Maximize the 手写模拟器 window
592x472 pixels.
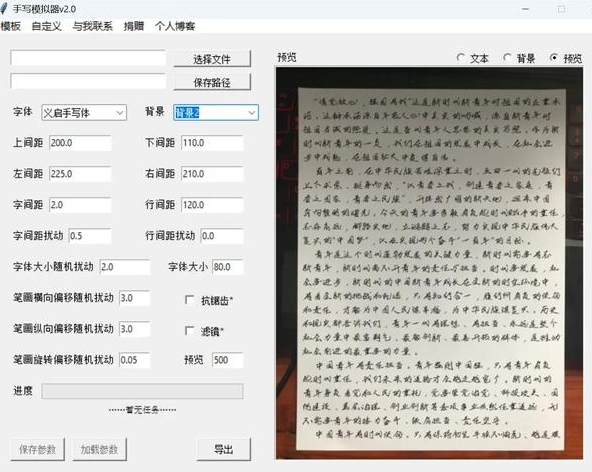point(561,9)
